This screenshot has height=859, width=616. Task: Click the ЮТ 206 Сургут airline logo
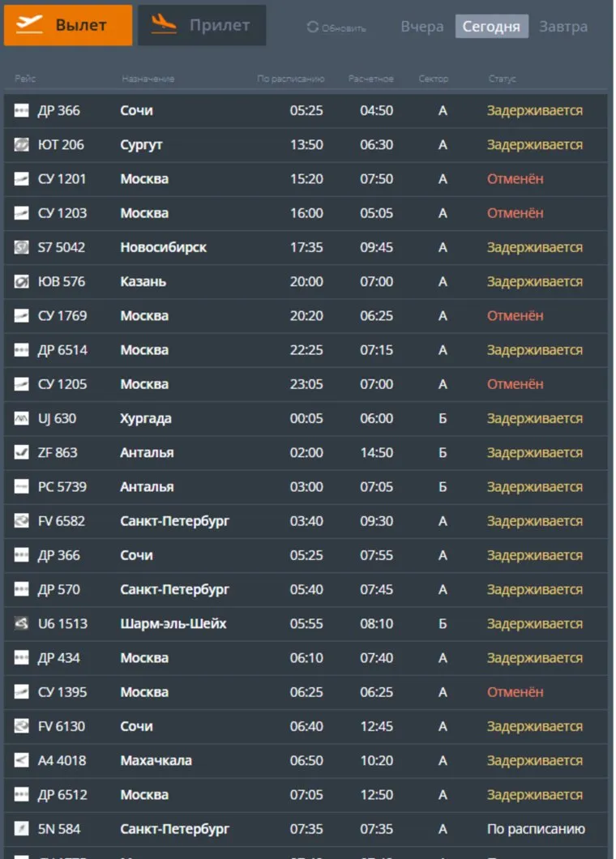(22, 145)
